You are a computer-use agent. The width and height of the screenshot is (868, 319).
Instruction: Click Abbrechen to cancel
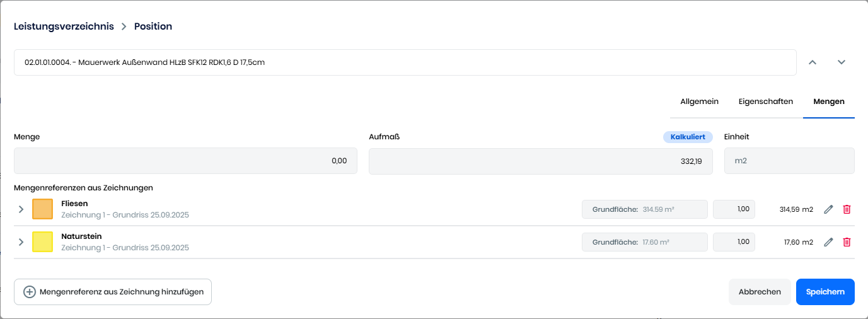pos(760,292)
